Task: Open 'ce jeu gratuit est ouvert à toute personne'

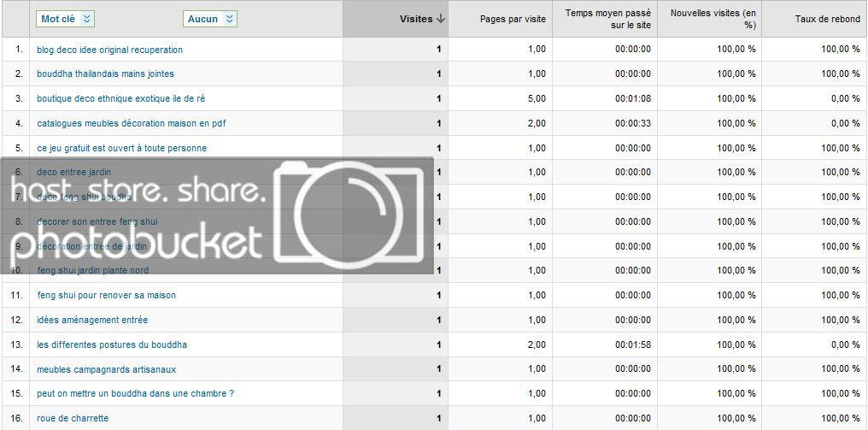Action: (x=122, y=149)
